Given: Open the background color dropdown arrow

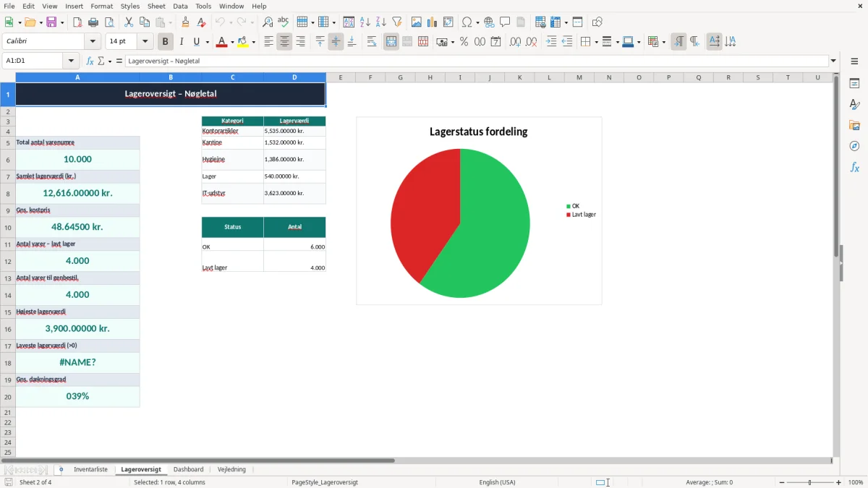Looking at the screenshot, I should [x=253, y=42].
